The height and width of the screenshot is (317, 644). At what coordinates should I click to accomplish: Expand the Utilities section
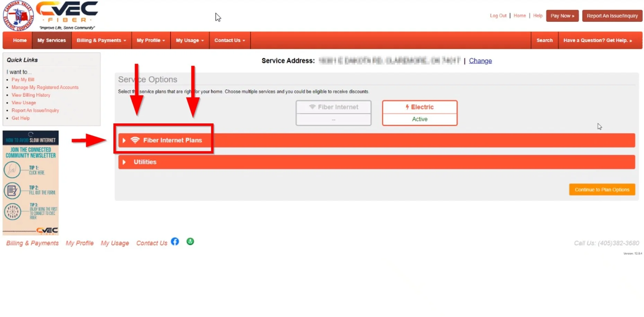point(145,162)
